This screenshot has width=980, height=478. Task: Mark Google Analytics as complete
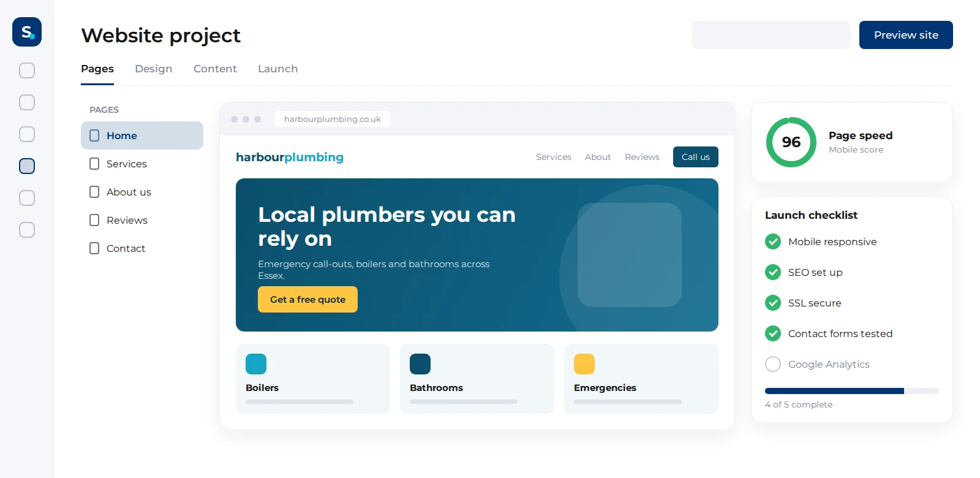773,364
